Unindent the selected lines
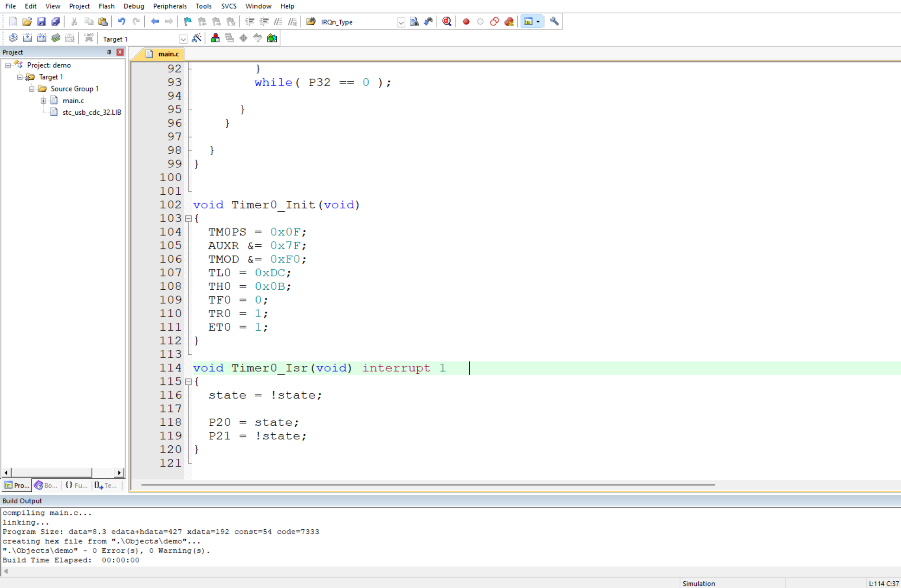This screenshot has height=588, width=901. (264, 22)
